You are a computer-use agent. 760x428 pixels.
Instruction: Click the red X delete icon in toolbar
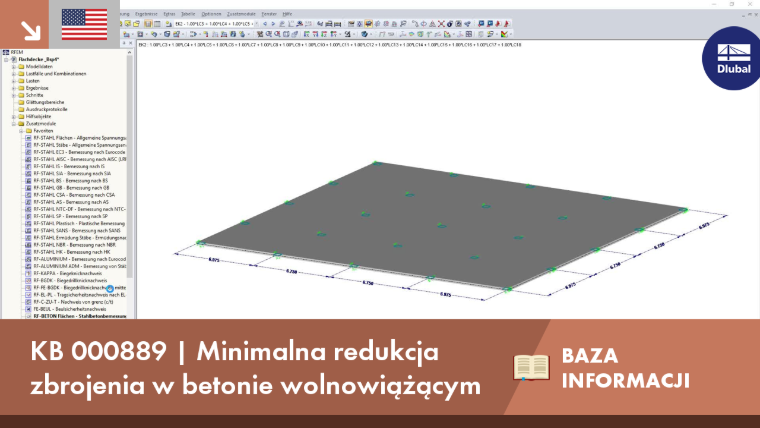click(441, 24)
